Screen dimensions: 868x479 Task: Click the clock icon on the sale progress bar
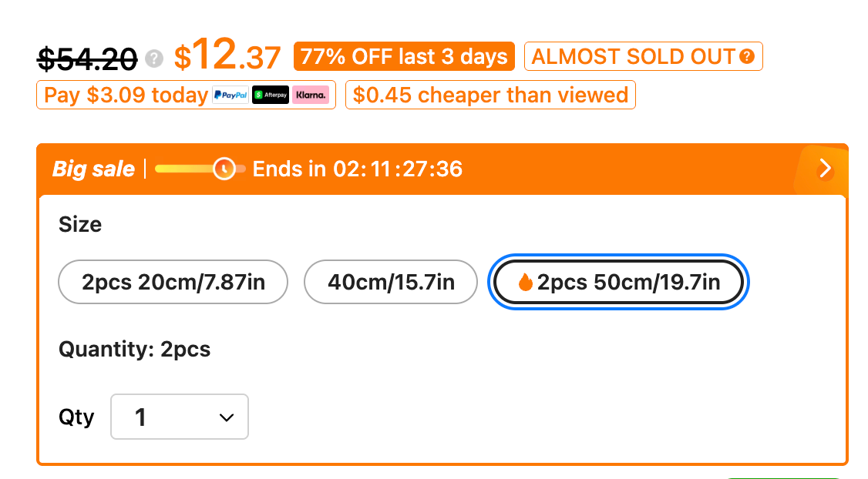(224, 169)
